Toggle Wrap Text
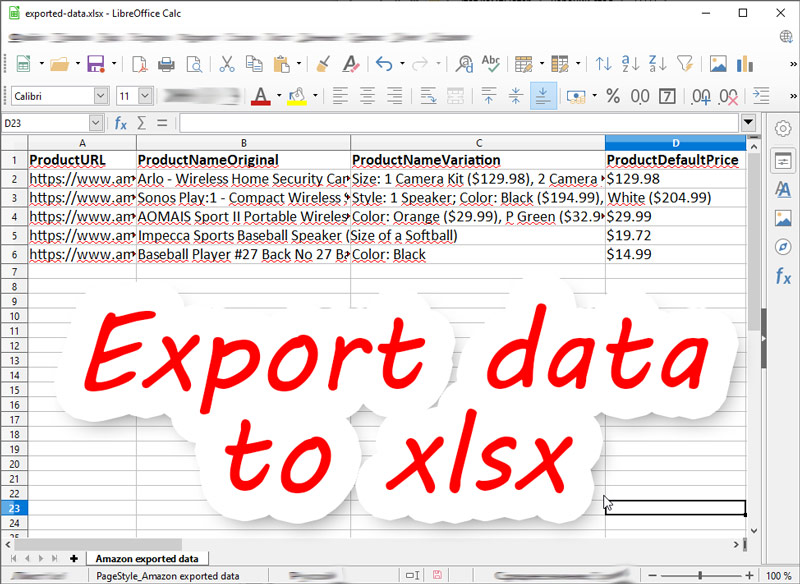Viewport: 800px width, 584px height. (x=428, y=96)
